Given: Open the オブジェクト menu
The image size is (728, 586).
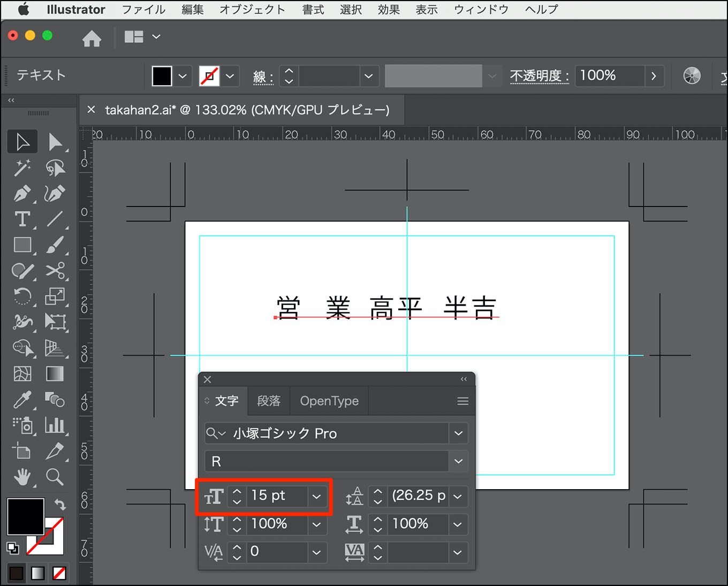Looking at the screenshot, I should (x=252, y=10).
